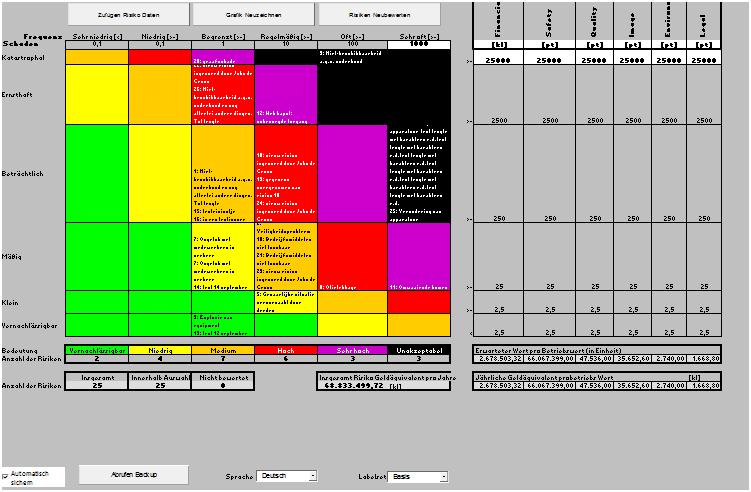The image size is (751, 492).
Task: Click the 'Katastrophal' damage row label
Action: click(23, 57)
